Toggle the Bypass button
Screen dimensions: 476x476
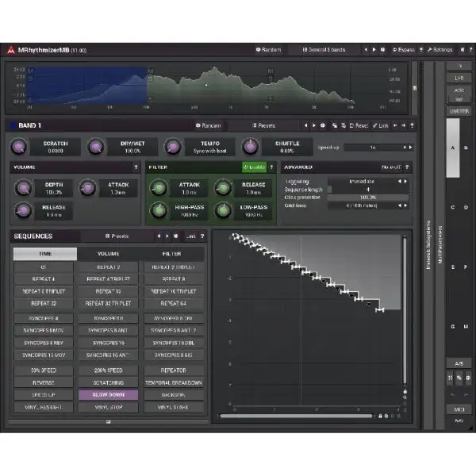pyautogui.click(x=403, y=49)
